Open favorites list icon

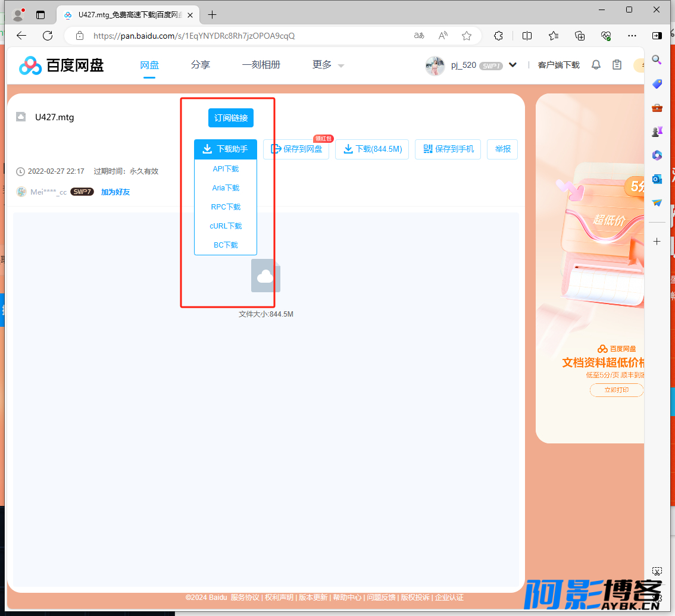pyautogui.click(x=554, y=36)
